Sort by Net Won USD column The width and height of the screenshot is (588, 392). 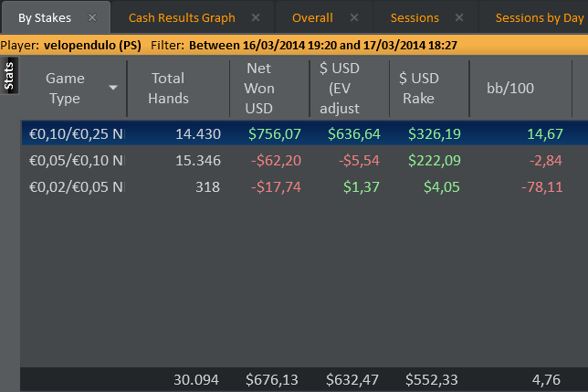tap(259, 88)
